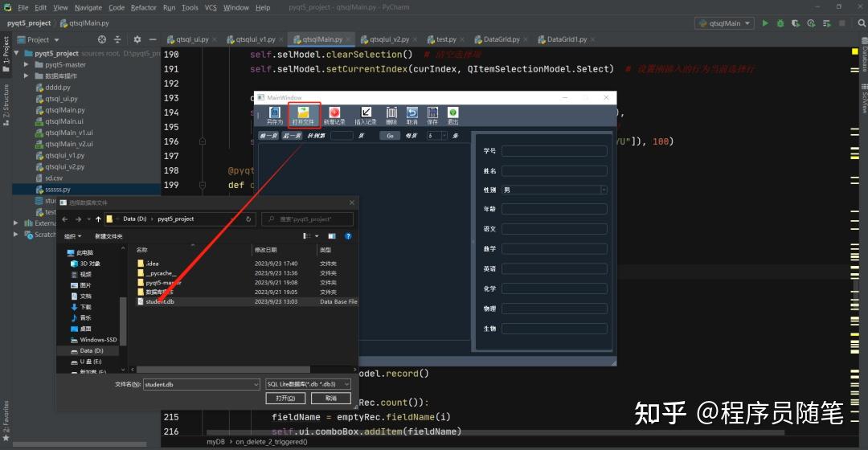Screen dimensions: 868x450
Task: Open the Refactor menu
Action: (143, 8)
